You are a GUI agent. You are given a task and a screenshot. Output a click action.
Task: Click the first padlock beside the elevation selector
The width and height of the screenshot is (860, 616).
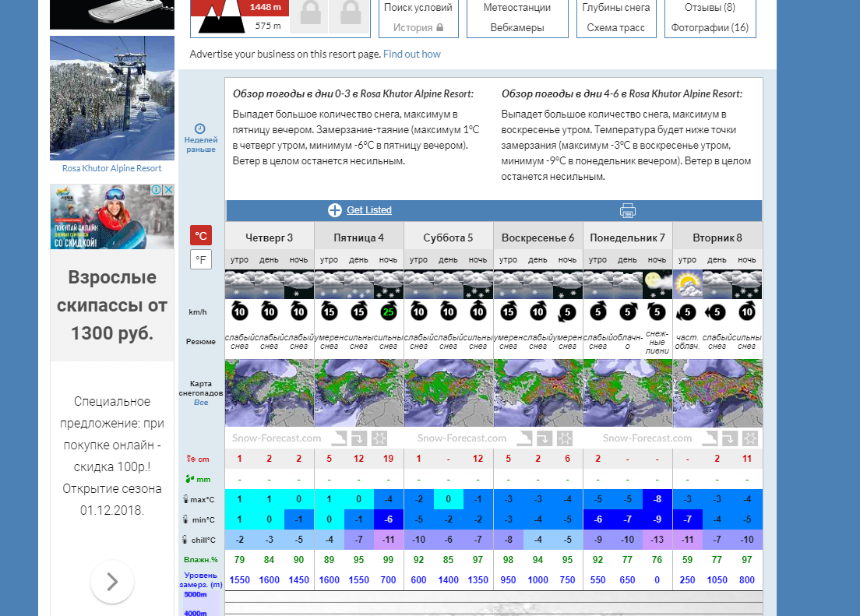pos(310,14)
